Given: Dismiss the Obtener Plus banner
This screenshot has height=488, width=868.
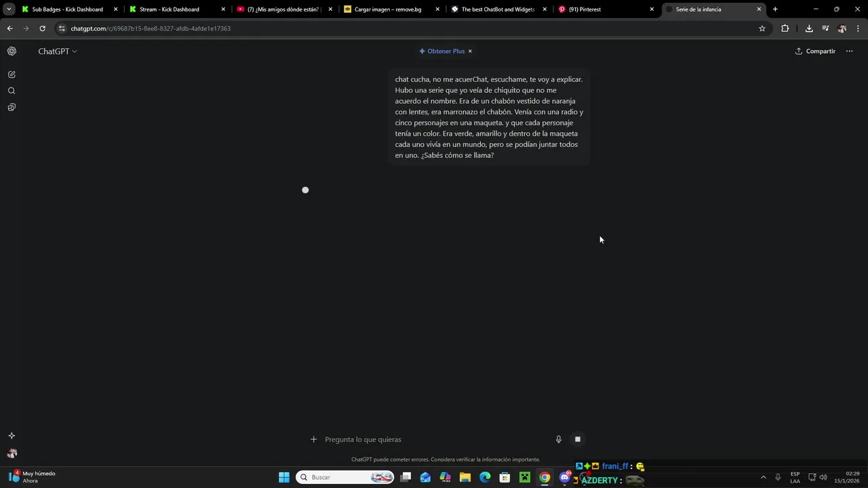Looking at the screenshot, I should tap(470, 52).
